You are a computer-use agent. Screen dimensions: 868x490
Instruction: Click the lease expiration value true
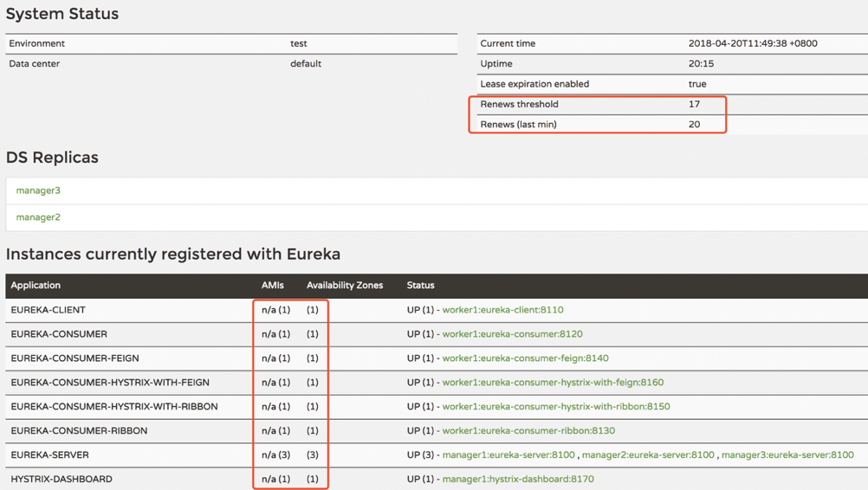tap(697, 84)
